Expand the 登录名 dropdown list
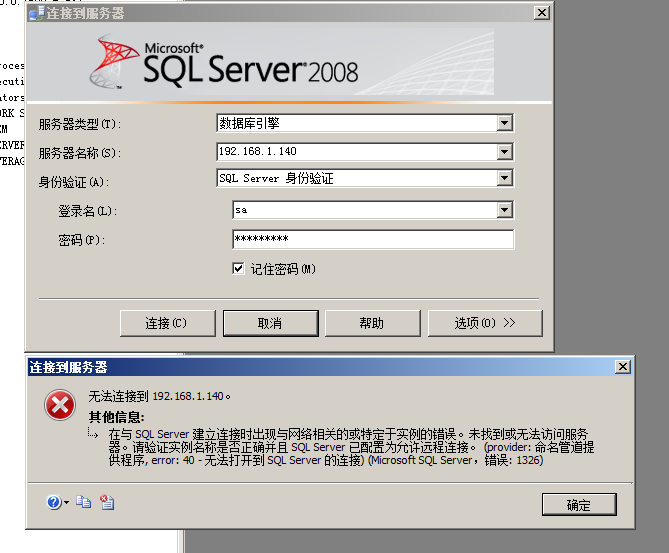Image resolution: width=669 pixels, height=553 pixels. (504, 210)
